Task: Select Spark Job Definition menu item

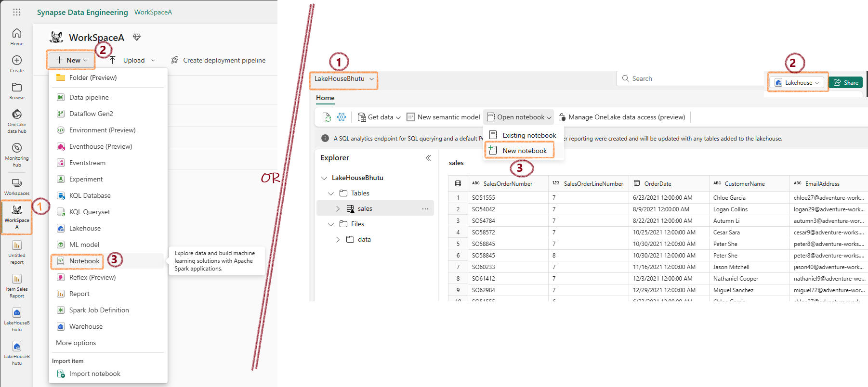Action: coord(108,310)
